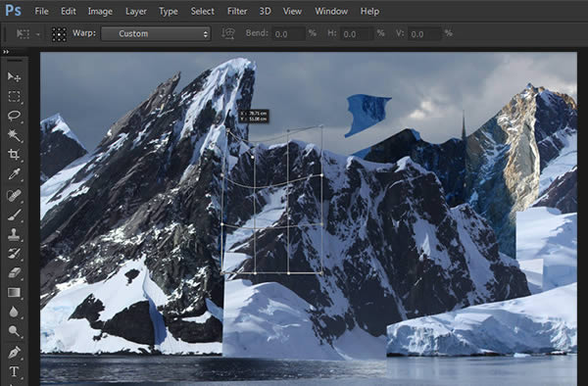This screenshot has width=588, height=386.
Task: Open the Help menu
Action: (x=369, y=11)
